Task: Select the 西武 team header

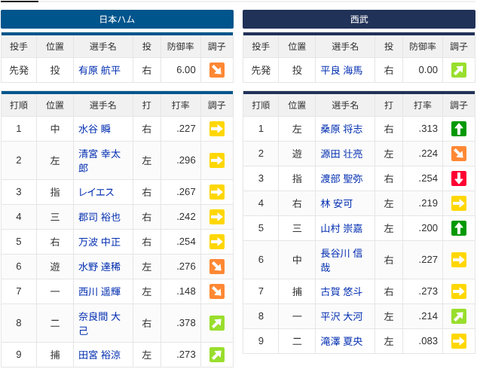Action: pyautogui.click(x=359, y=19)
